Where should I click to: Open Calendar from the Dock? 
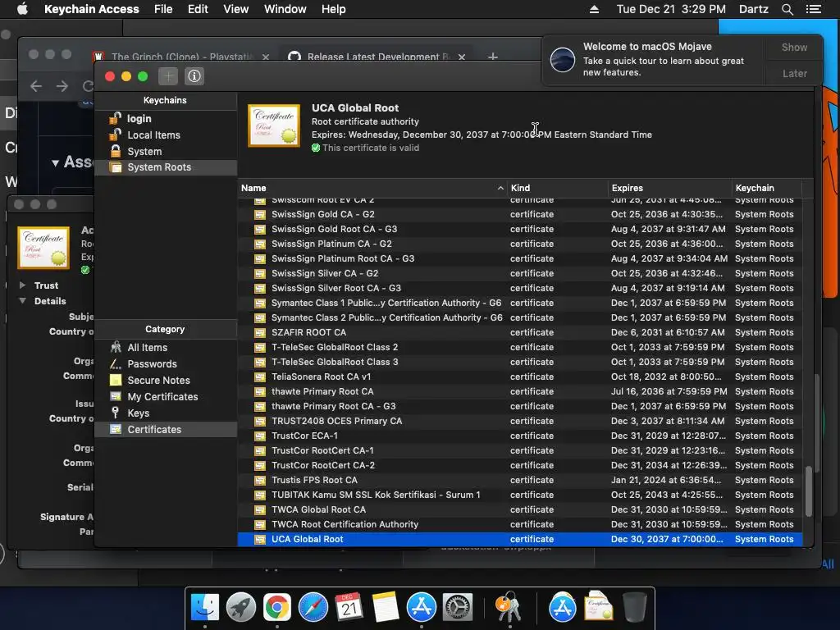349,607
